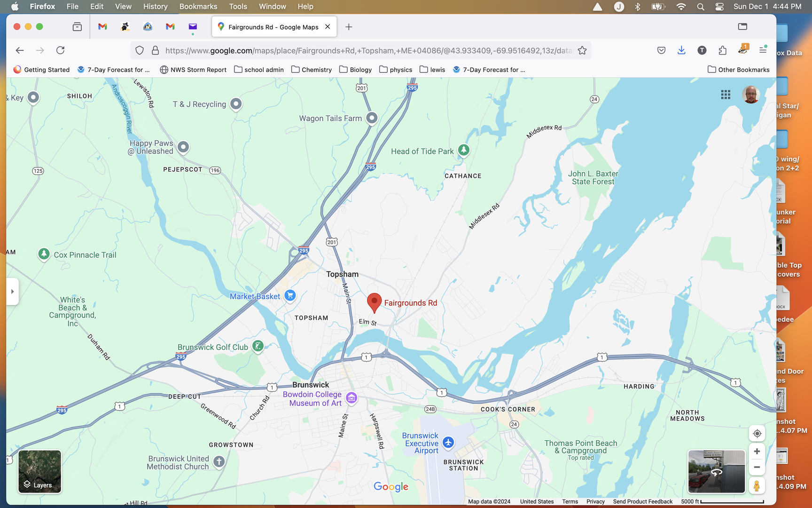Switch to the first pinned Gmail tab
812x508 pixels.
(102, 27)
